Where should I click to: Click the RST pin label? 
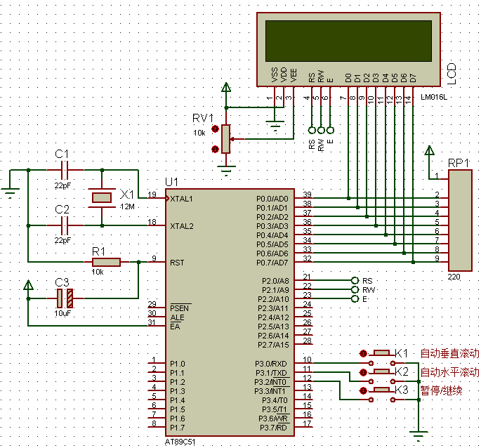pyautogui.click(x=177, y=263)
